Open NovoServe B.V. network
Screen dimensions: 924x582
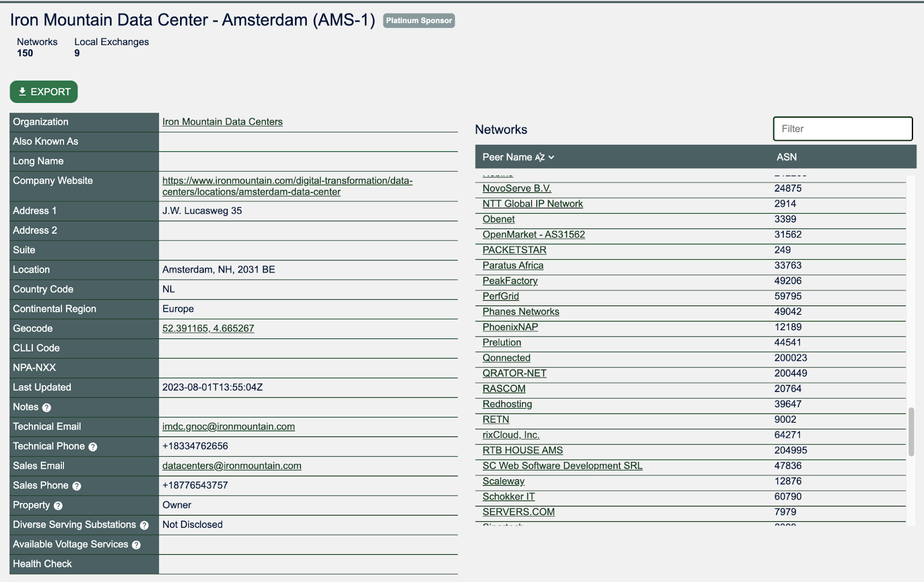tap(517, 188)
